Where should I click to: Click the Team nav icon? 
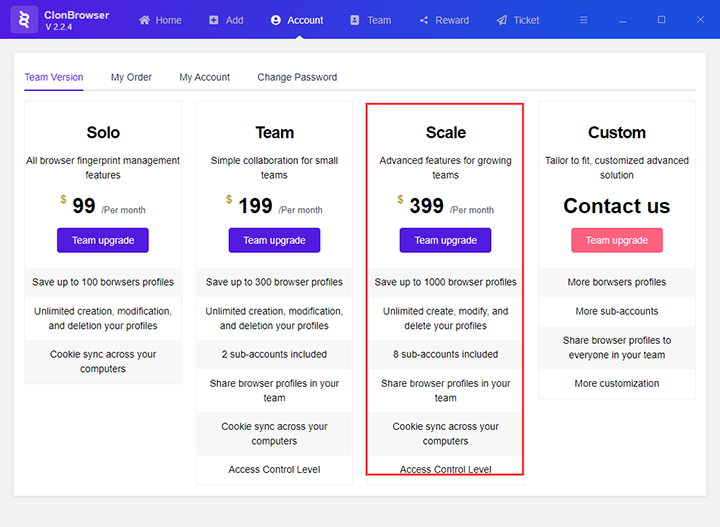click(354, 20)
